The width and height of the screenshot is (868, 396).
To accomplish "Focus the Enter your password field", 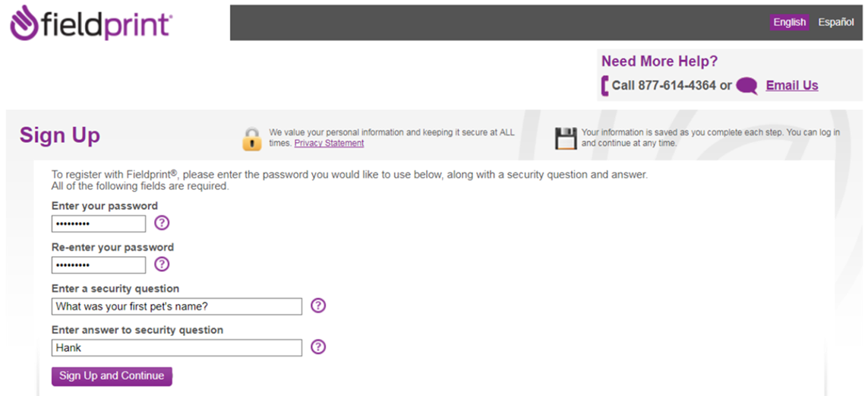I will (99, 223).
